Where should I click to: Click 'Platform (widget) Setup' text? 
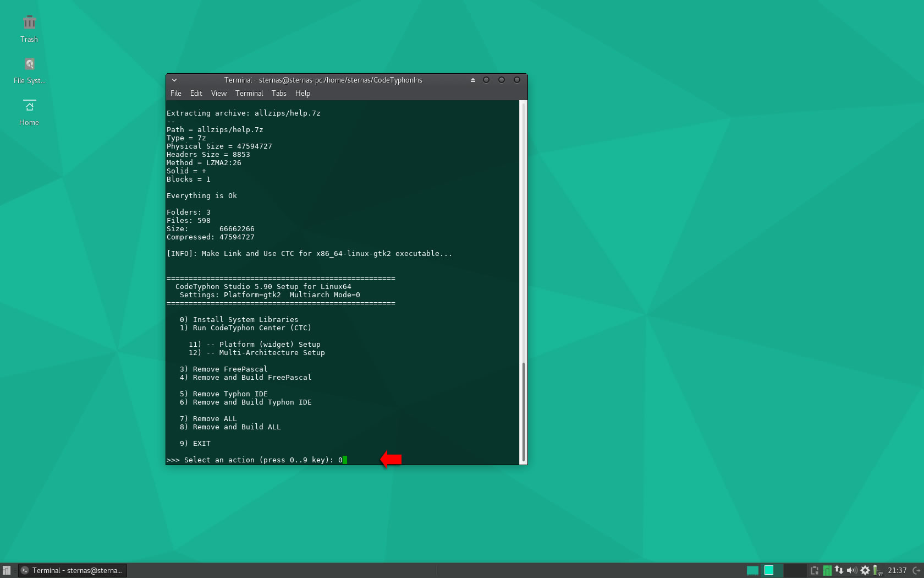(269, 345)
